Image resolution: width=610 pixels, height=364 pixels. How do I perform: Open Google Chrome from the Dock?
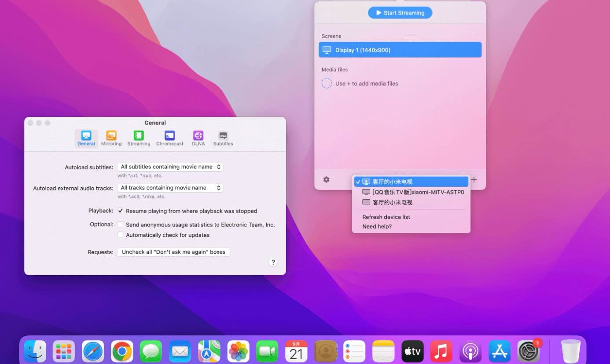click(x=122, y=352)
